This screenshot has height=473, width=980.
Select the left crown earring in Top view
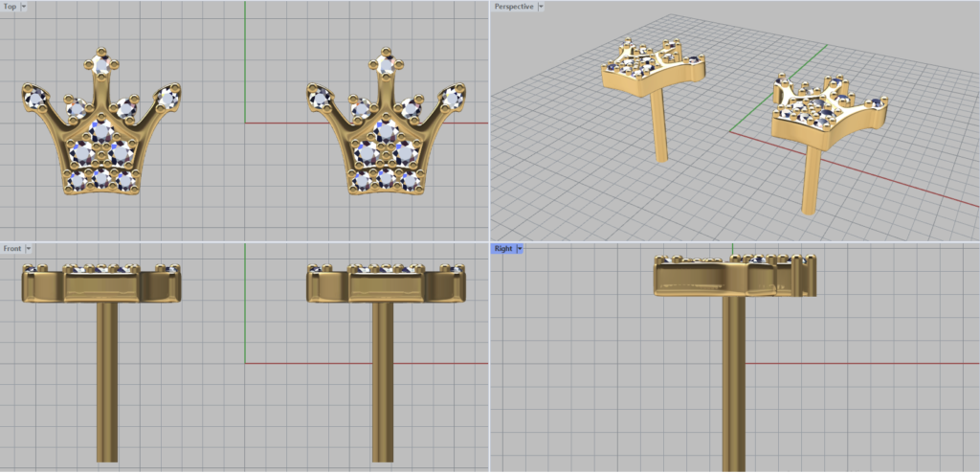pos(101,121)
